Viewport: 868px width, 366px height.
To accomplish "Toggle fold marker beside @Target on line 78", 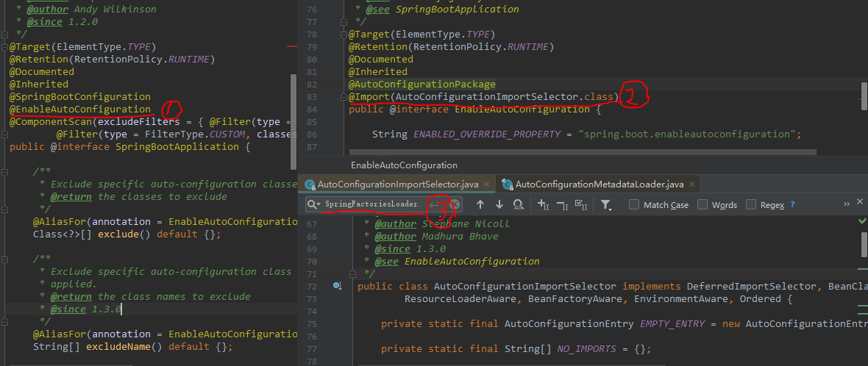I will click(x=344, y=35).
